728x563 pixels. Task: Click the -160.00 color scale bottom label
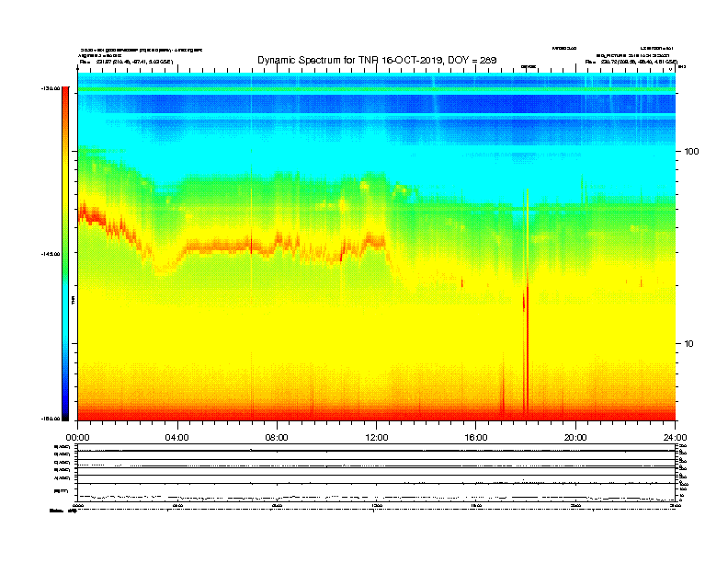pyautogui.click(x=51, y=419)
